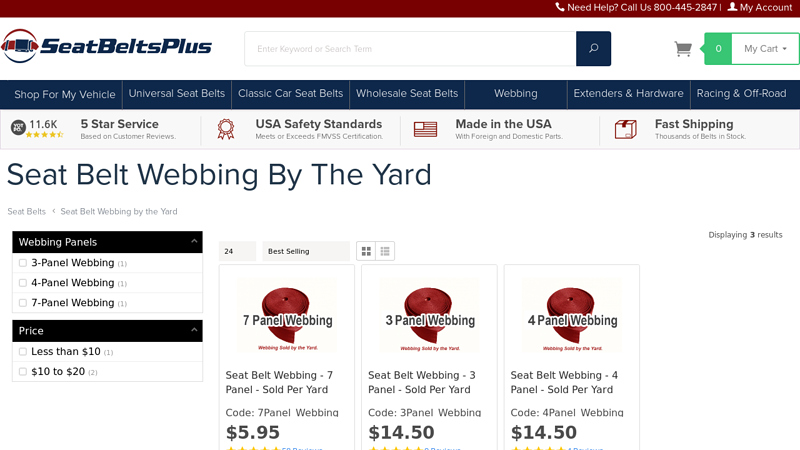The width and height of the screenshot is (800, 450).
Task: Open the 4 Panel Webbing thumbnail
Action: pos(572,315)
